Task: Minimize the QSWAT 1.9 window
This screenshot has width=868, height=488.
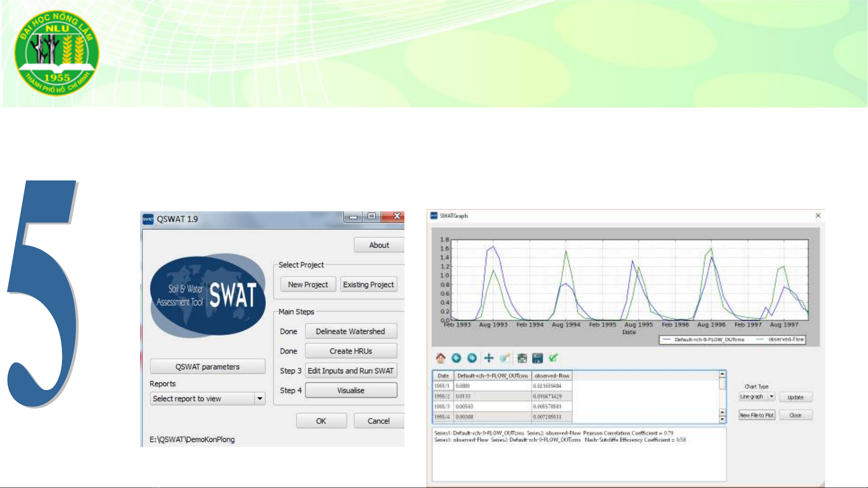Action: [353, 217]
